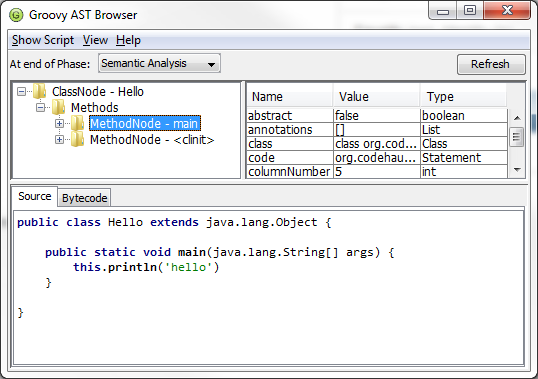Click the this.println('hello') source line
The image size is (538, 379).
[146, 267]
